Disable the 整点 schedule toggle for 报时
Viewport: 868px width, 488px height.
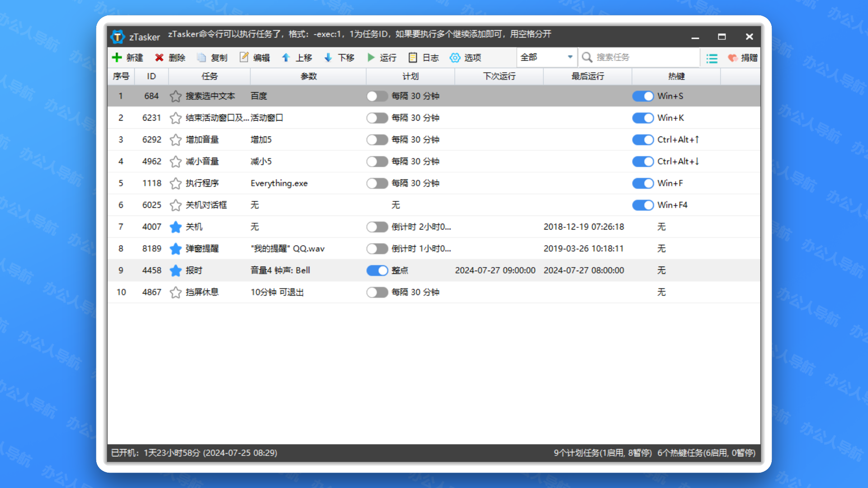pyautogui.click(x=377, y=270)
